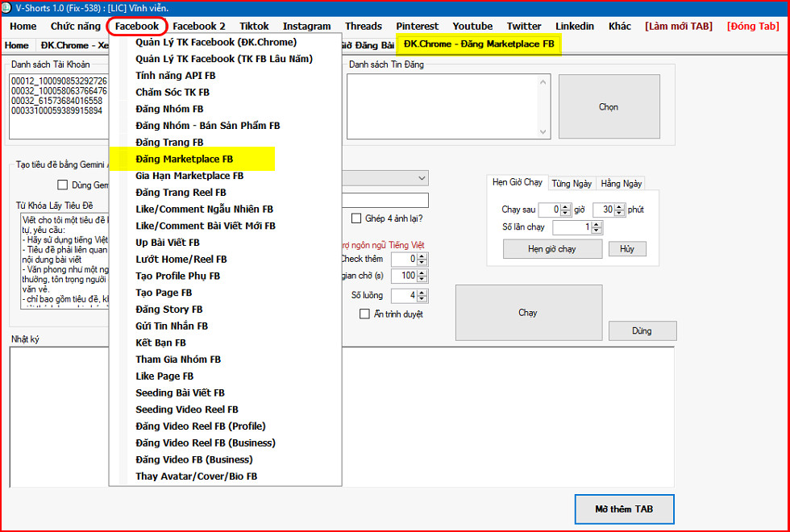Select the ĐK.Chrome - Đăng Marketplace FB tab
Viewport: 790px width, 532px height.
[x=479, y=44]
